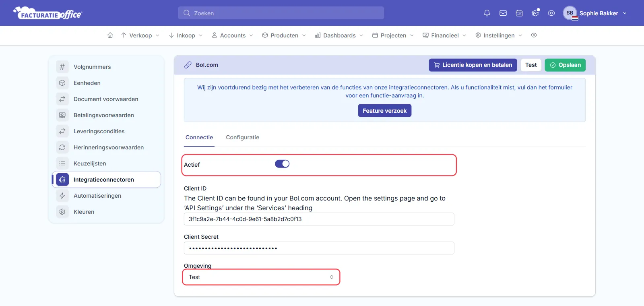Open the mail envelope icon
644x306 pixels.
[503, 13]
